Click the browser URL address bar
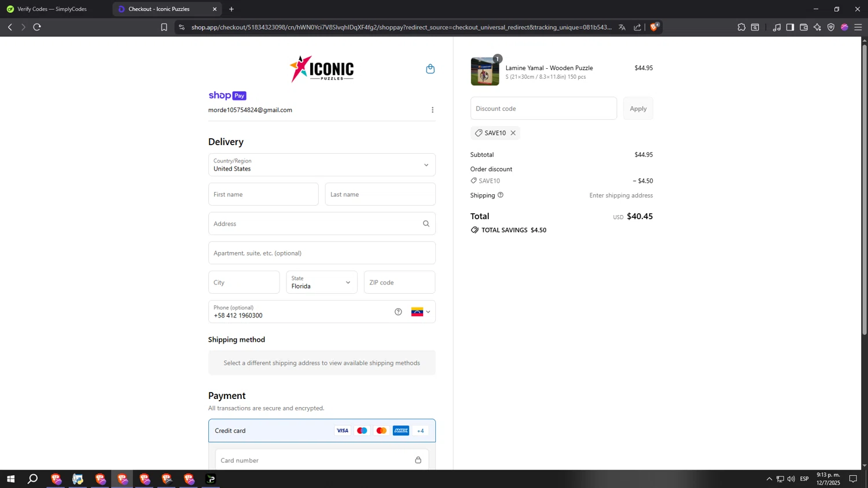The width and height of the screenshot is (868, 488). pos(401,27)
